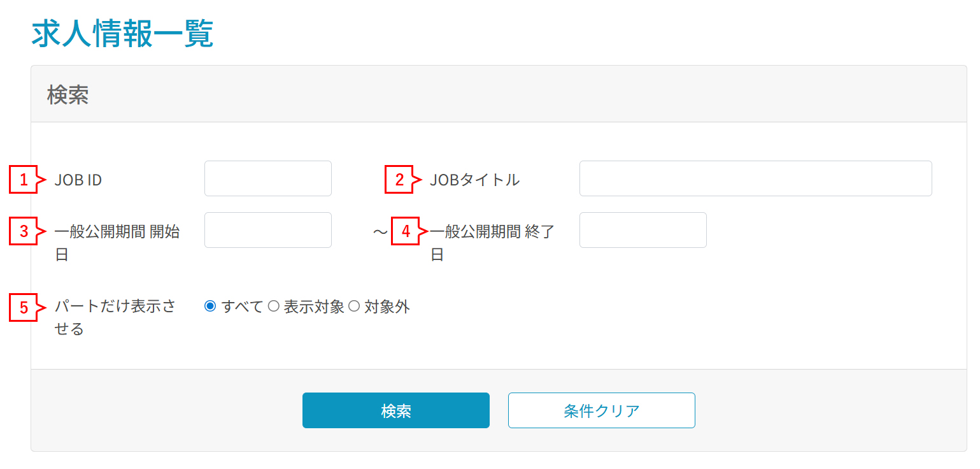Select the 対象外 radio button
980x469 pixels.
[x=354, y=307]
